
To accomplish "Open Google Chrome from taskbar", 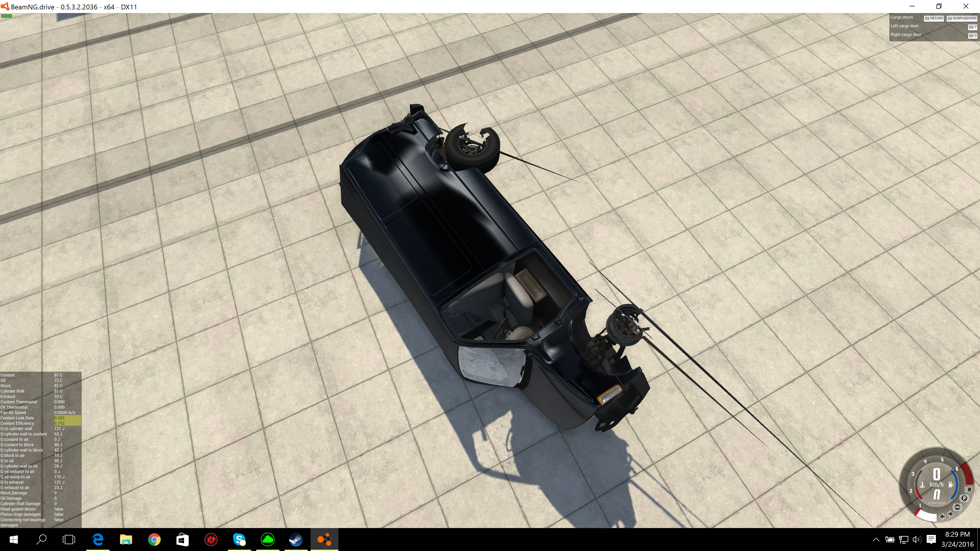I will point(154,539).
